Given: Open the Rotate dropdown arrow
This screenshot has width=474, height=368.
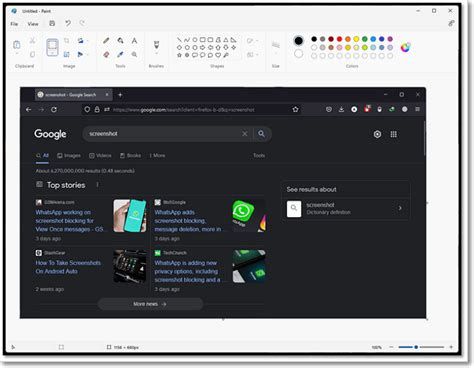Looking at the screenshot, I should (87, 41).
